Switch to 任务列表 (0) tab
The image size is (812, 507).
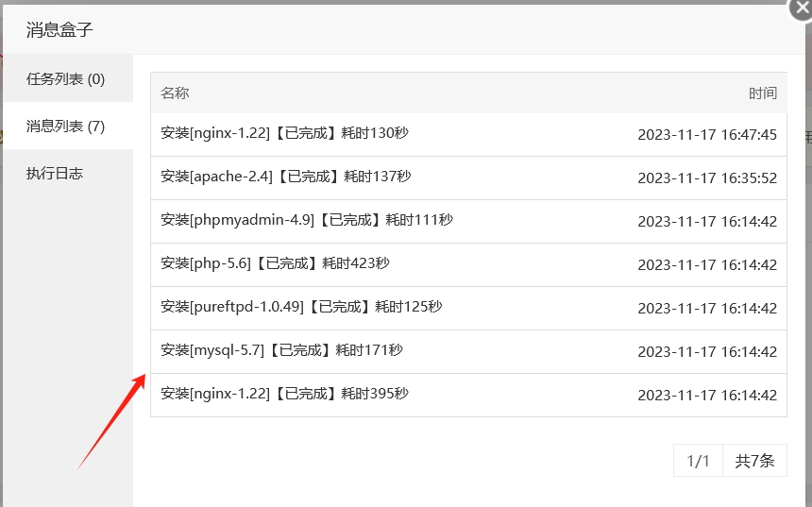[x=66, y=79]
